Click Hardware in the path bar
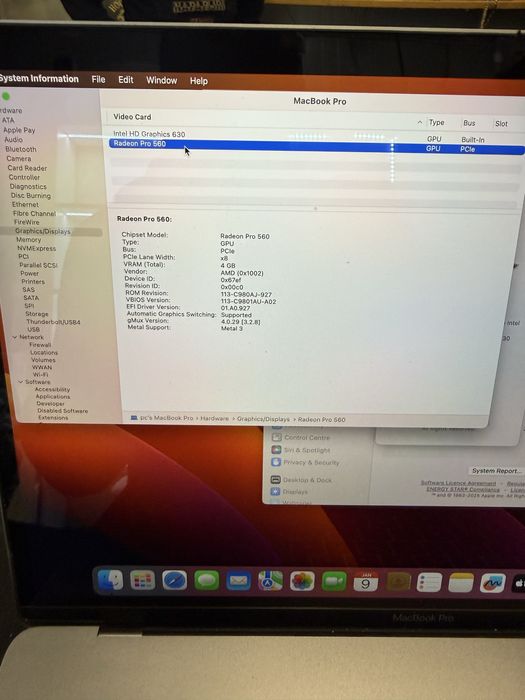 [x=214, y=418]
